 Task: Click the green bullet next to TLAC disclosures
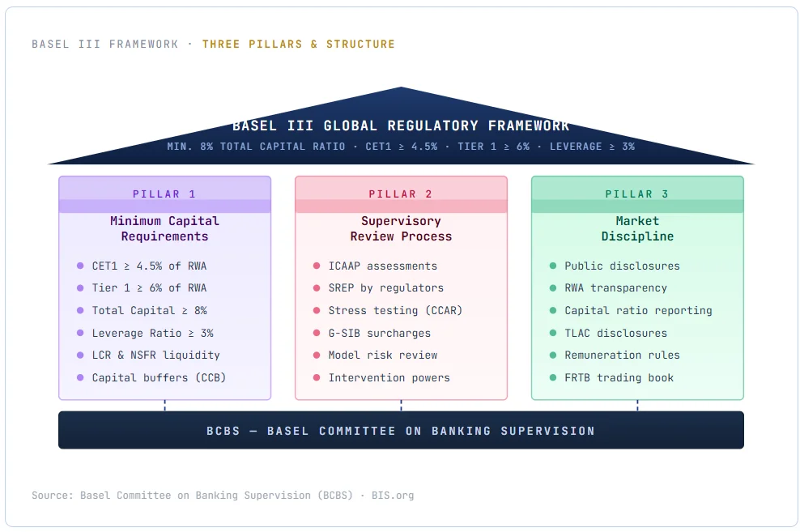tap(553, 333)
